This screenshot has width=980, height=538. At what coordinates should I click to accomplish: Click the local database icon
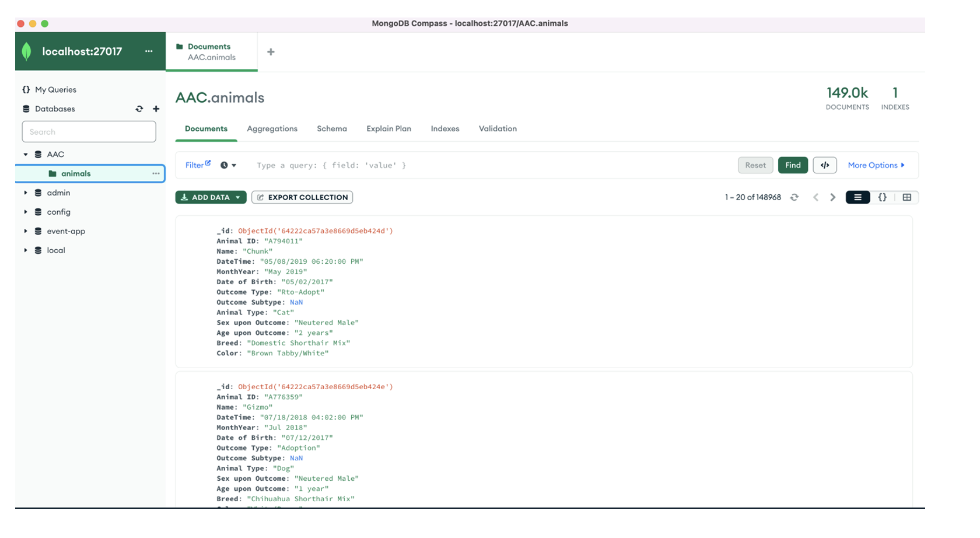tap(38, 251)
